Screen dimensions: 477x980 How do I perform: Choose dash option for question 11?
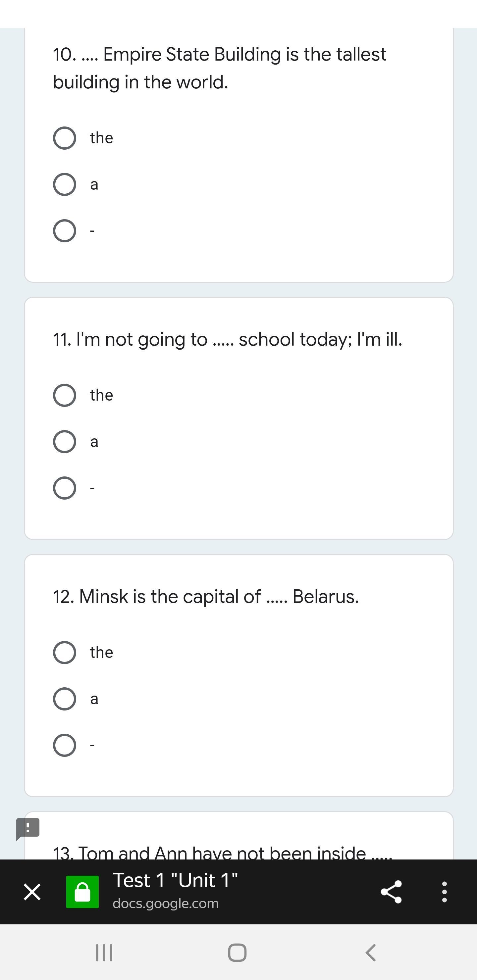(x=64, y=488)
